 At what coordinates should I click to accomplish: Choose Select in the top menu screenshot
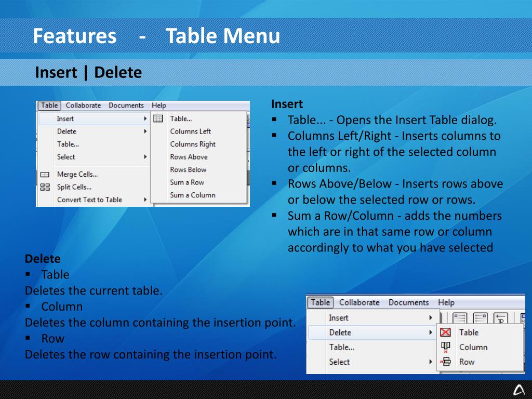point(94,157)
